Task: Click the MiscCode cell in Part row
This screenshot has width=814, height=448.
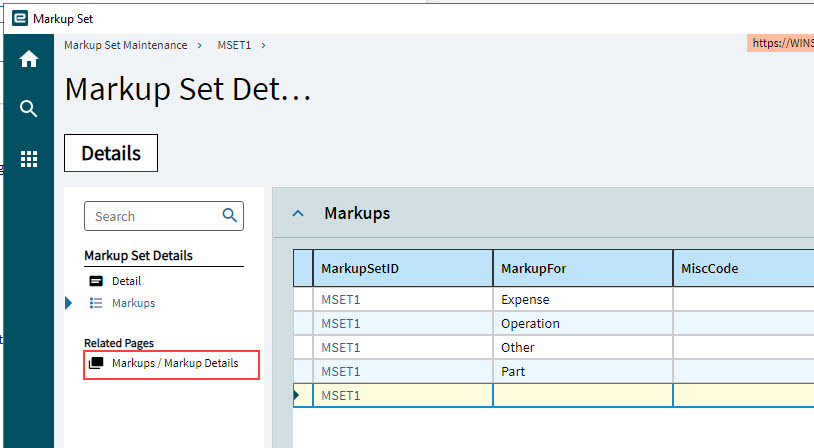Action: pyautogui.click(x=744, y=371)
